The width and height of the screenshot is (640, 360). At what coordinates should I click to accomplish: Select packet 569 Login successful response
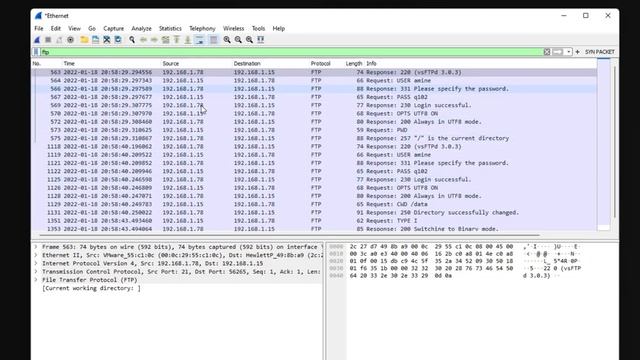(x=314, y=105)
